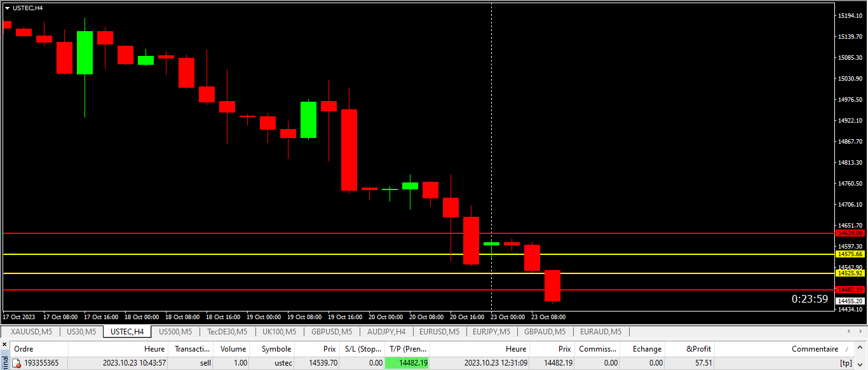
Task: Sort by the Commentaire column header
Action: (785, 349)
